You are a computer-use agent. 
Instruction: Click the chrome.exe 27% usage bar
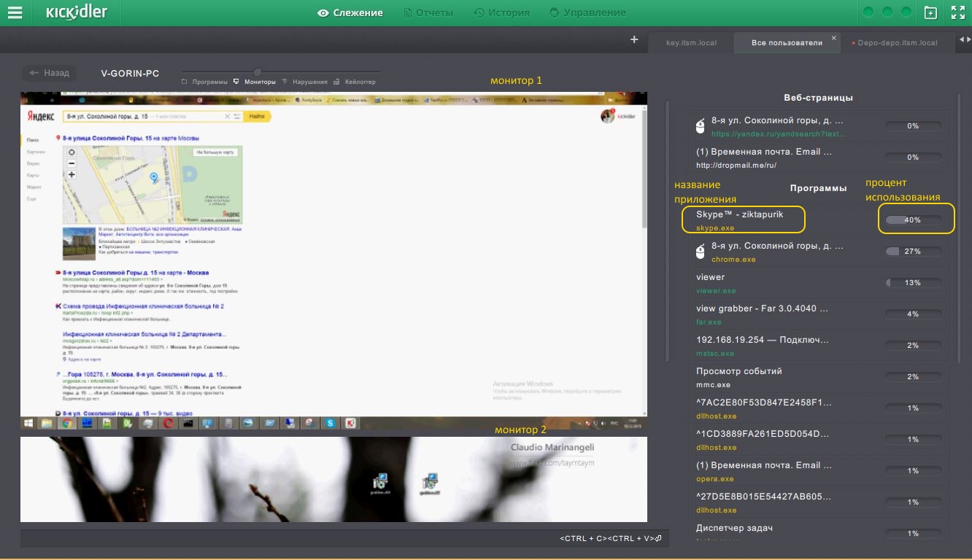tap(913, 252)
